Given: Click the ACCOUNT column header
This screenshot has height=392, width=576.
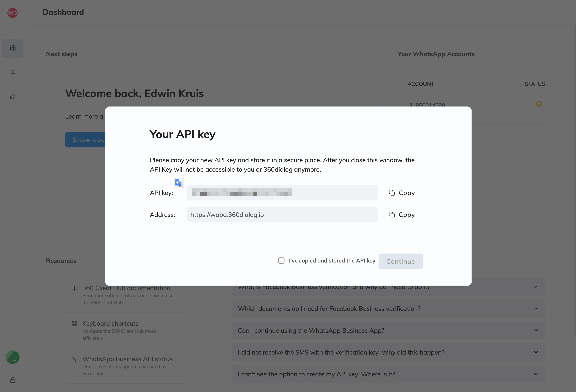Looking at the screenshot, I should (421, 84).
